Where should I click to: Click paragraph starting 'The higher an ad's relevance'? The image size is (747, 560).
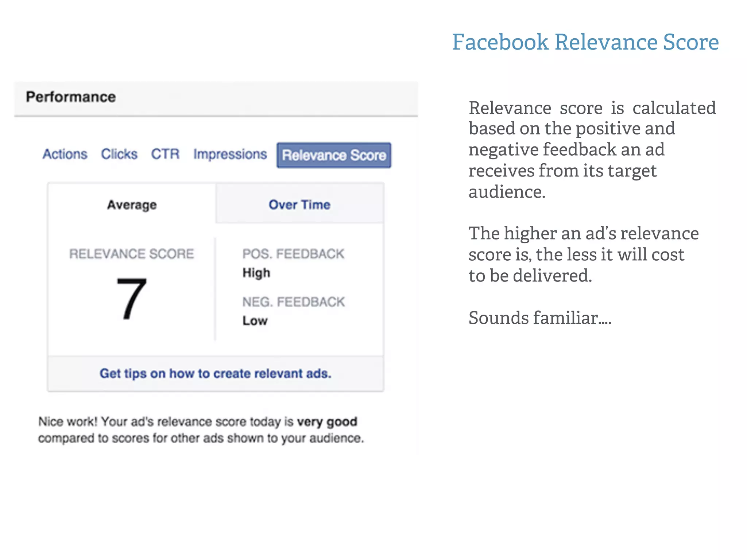(x=584, y=254)
